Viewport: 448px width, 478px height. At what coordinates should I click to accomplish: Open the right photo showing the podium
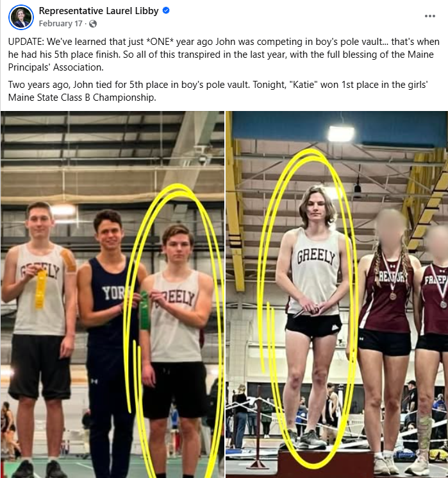point(337,294)
